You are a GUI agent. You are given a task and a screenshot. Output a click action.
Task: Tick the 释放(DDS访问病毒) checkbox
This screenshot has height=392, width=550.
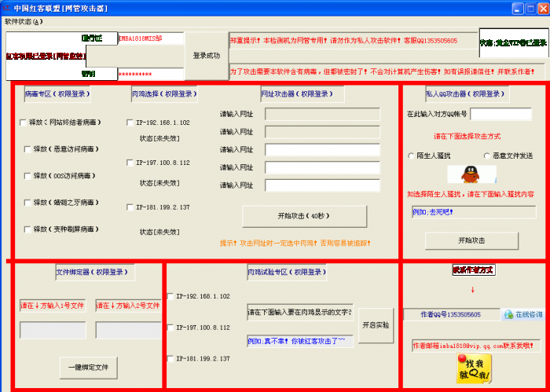(x=27, y=176)
